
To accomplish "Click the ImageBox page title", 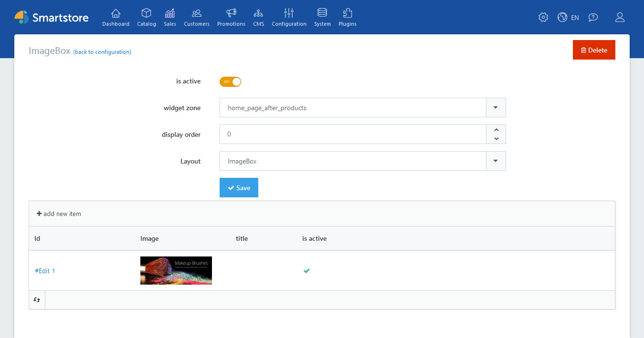I will [50, 51].
